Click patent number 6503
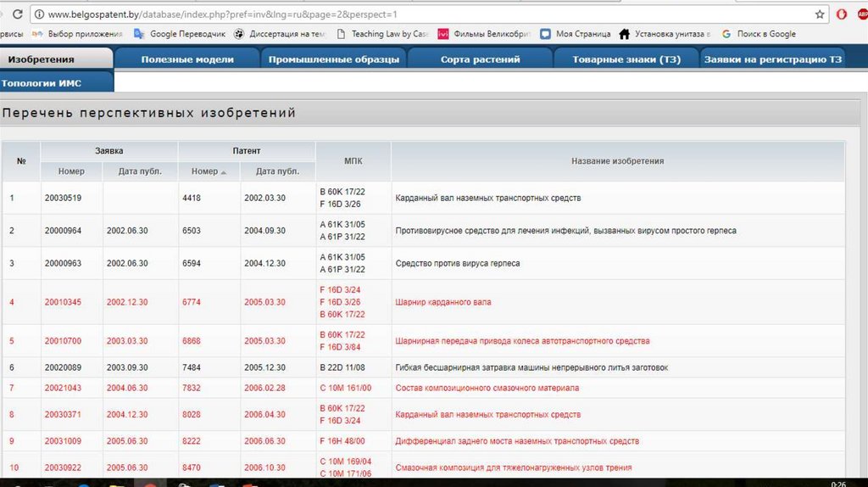The height and width of the screenshot is (487, 868). (192, 231)
